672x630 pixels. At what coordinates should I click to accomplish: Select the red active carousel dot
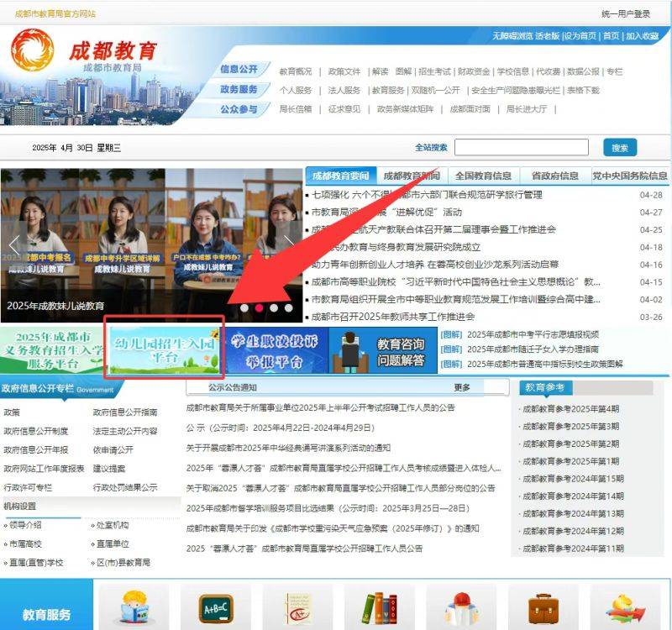coord(260,307)
